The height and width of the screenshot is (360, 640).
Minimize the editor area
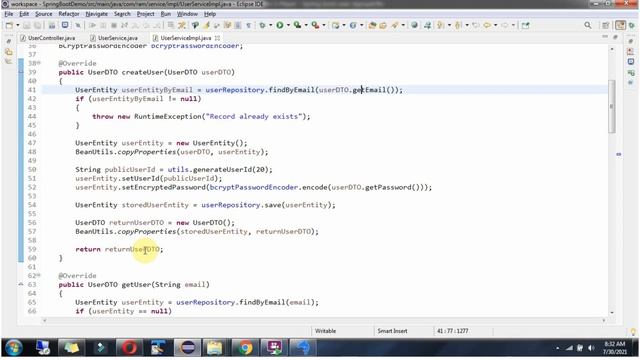(605, 37)
